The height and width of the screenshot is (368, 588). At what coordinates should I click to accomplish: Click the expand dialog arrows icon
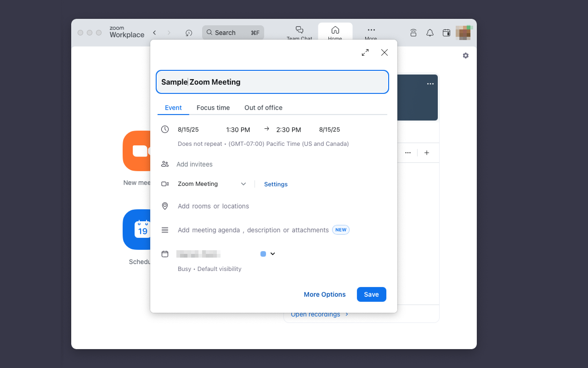pos(365,52)
